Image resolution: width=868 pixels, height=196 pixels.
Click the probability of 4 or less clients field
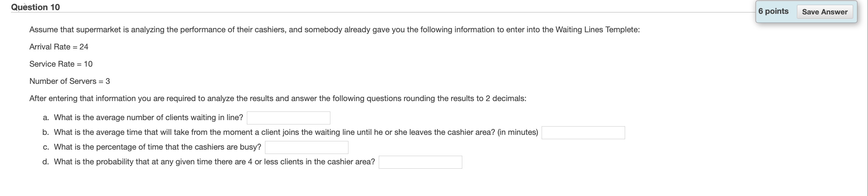421,162
